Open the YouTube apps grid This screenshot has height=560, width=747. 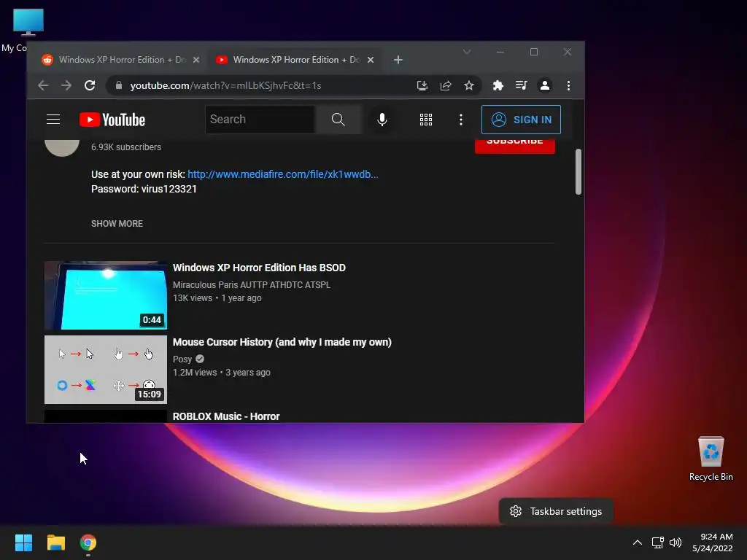coord(426,120)
